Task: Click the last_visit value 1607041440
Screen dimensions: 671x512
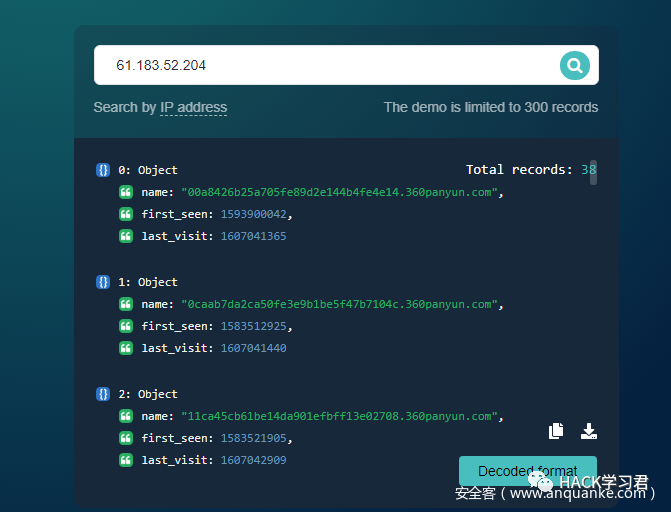Action: pyautogui.click(x=254, y=348)
